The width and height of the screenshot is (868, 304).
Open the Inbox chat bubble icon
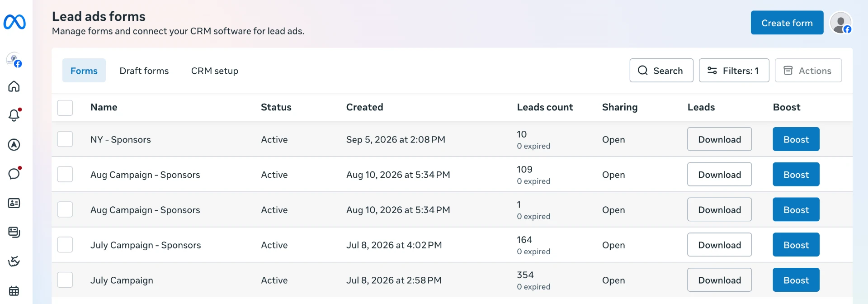click(14, 174)
